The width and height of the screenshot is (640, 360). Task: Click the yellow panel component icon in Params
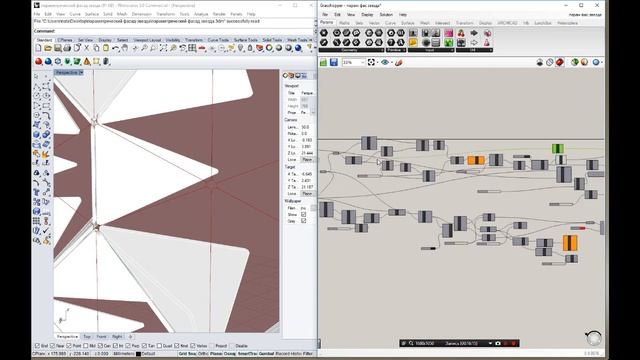click(x=413, y=42)
